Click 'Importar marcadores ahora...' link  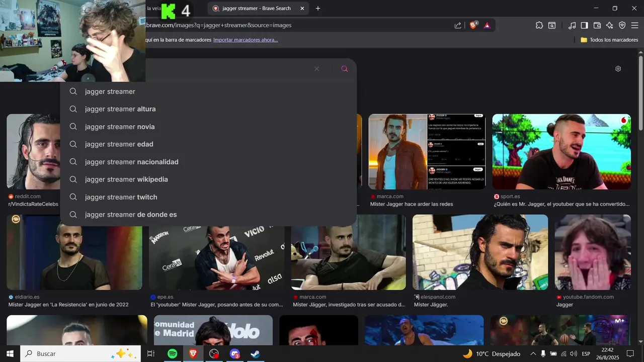click(x=246, y=40)
